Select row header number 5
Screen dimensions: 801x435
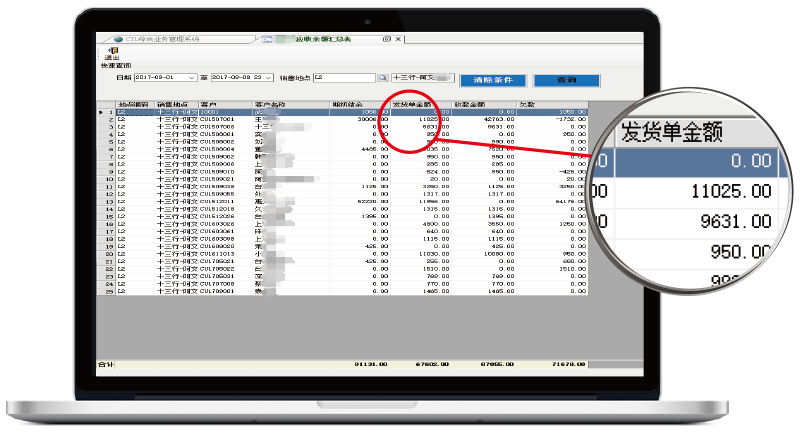click(x=106, y=142)
